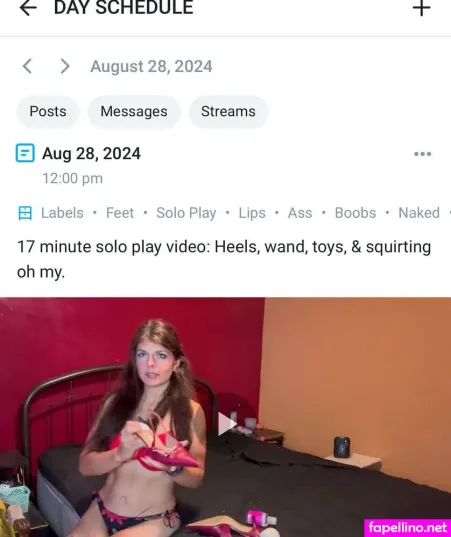Click the blue post type icon
Image resolution: width=451 pixels, height=537 pixels.
(25, 153)
